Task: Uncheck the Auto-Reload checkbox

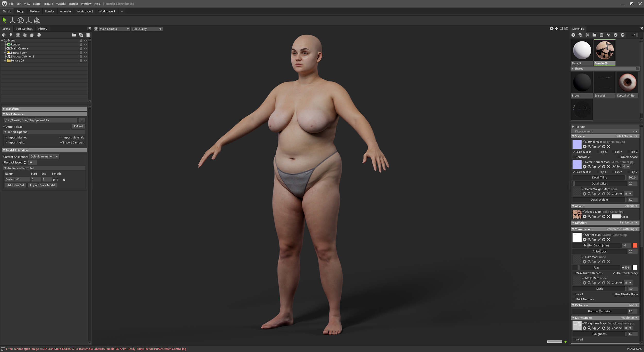Action: click(x=5, y=127)
